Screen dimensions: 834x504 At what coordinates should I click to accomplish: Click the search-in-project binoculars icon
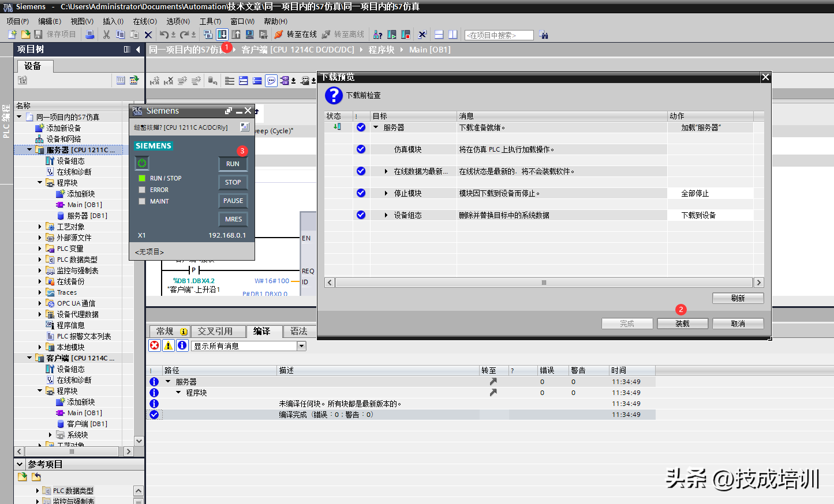[543, 35]
